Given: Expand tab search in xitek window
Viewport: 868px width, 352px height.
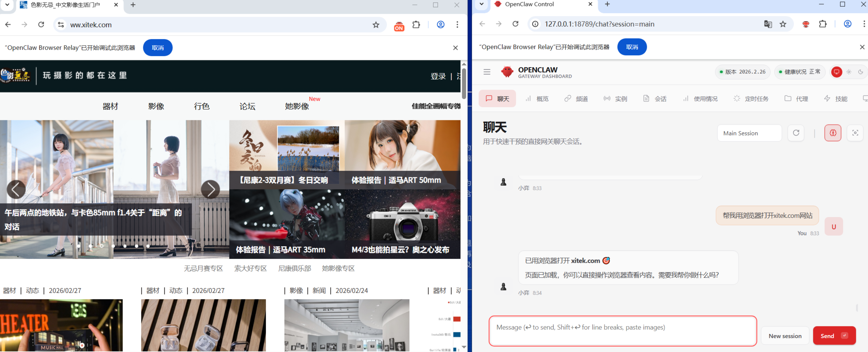Looking at the screenshot, I should click(x=7, y=5).
